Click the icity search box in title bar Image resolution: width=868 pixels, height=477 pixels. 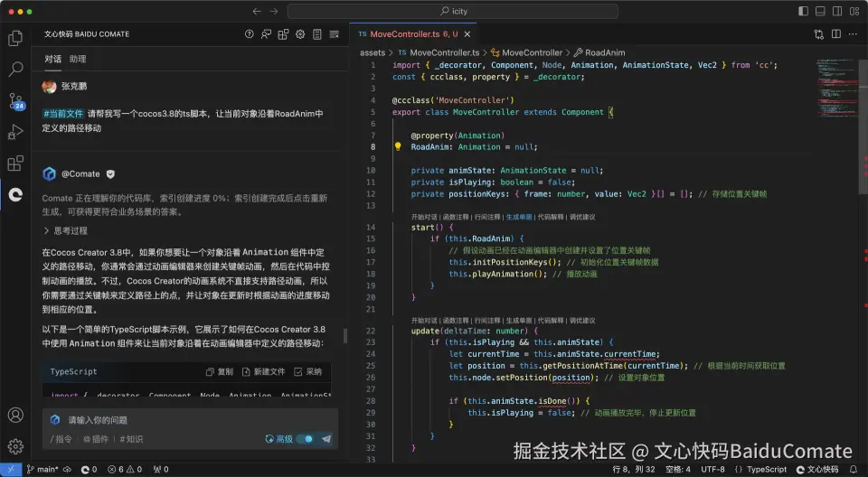click(452, 11)
